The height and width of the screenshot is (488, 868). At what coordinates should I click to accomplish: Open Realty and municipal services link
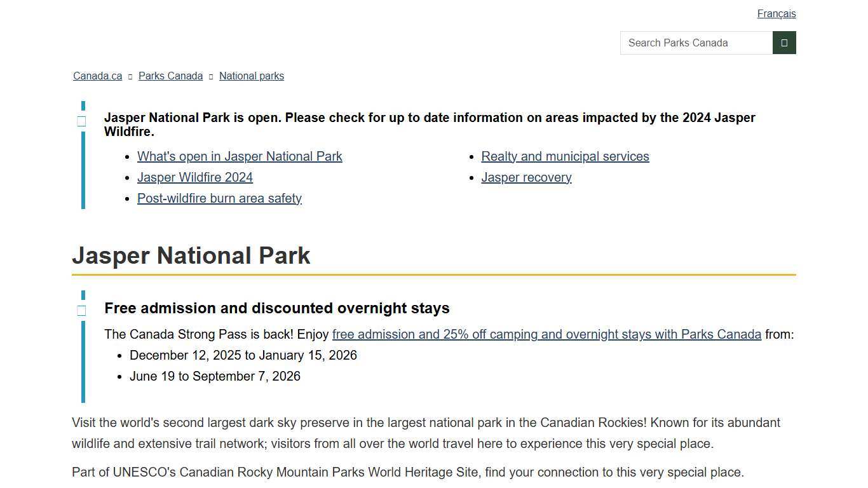565,156
